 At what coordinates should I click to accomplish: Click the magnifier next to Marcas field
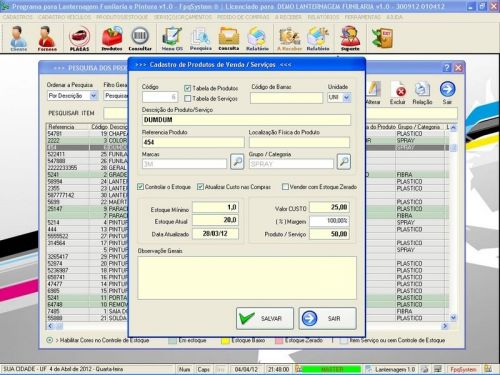237,162
